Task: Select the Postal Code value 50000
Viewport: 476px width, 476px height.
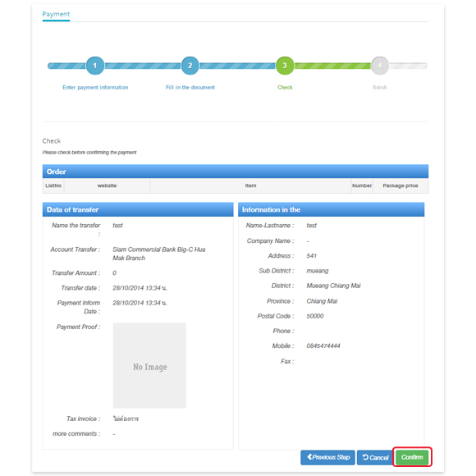Action: click(x=315, y=316)
